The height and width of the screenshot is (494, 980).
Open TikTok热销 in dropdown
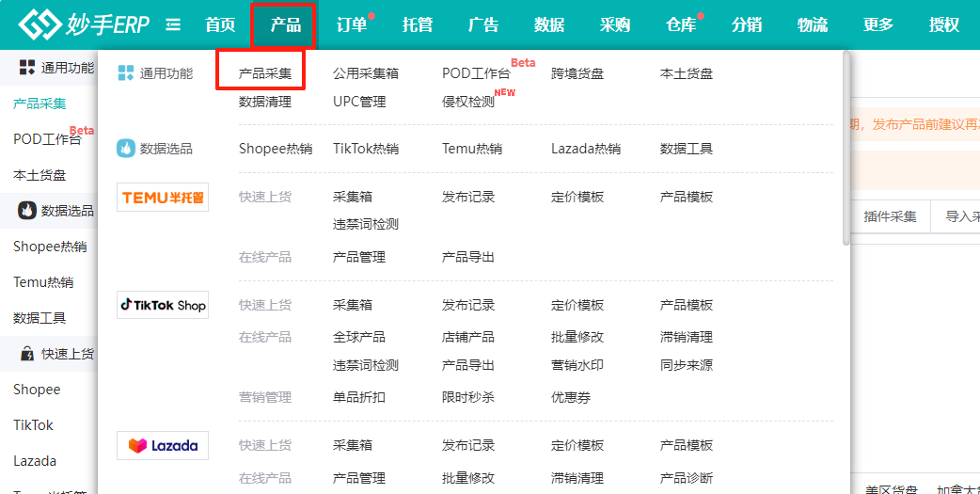tap(366, 149)
